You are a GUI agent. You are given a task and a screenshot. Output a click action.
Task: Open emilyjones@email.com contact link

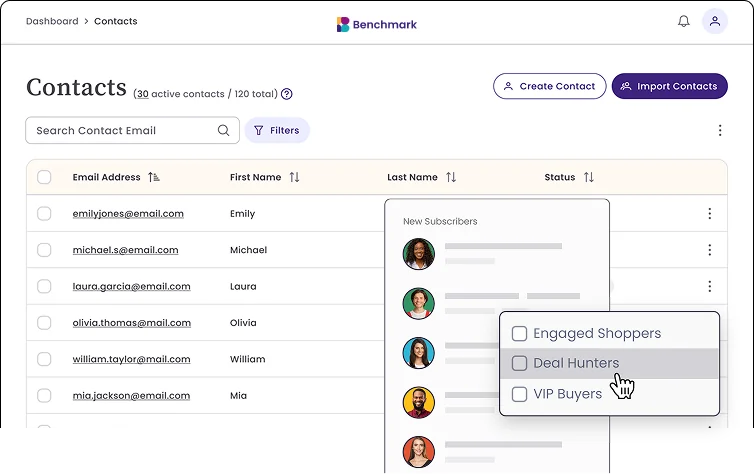(128, 213)
